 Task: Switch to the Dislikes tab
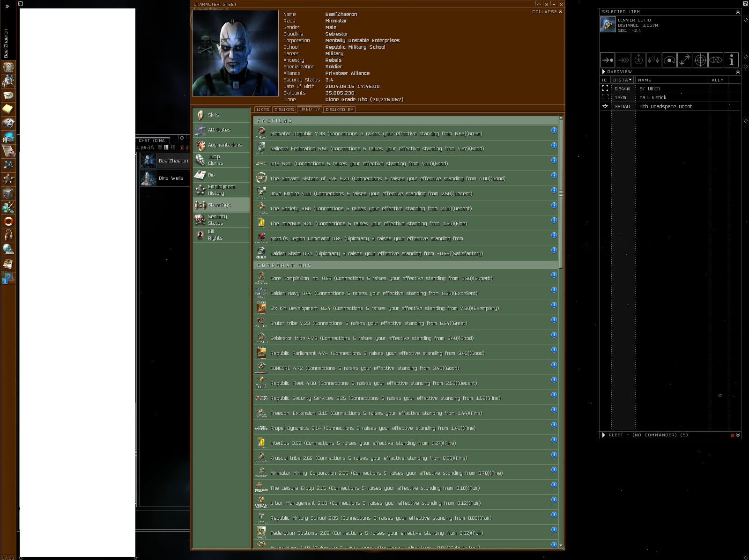(x=284, y=110)
